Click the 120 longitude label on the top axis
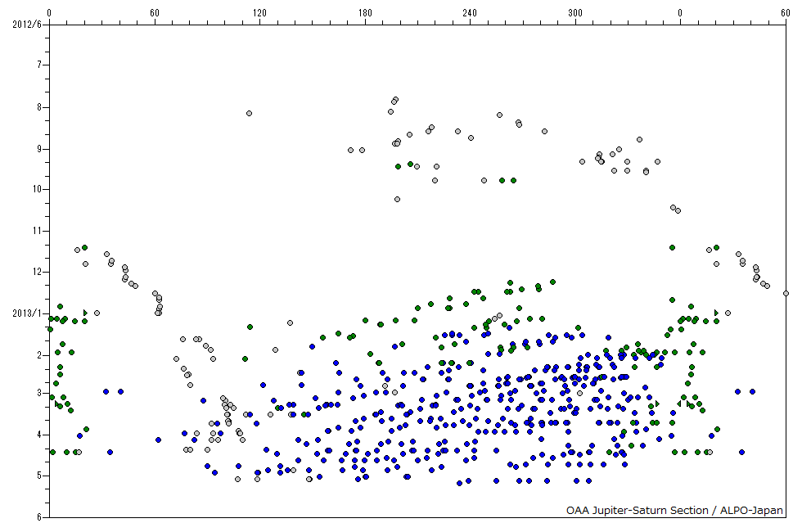 point(260,13)
